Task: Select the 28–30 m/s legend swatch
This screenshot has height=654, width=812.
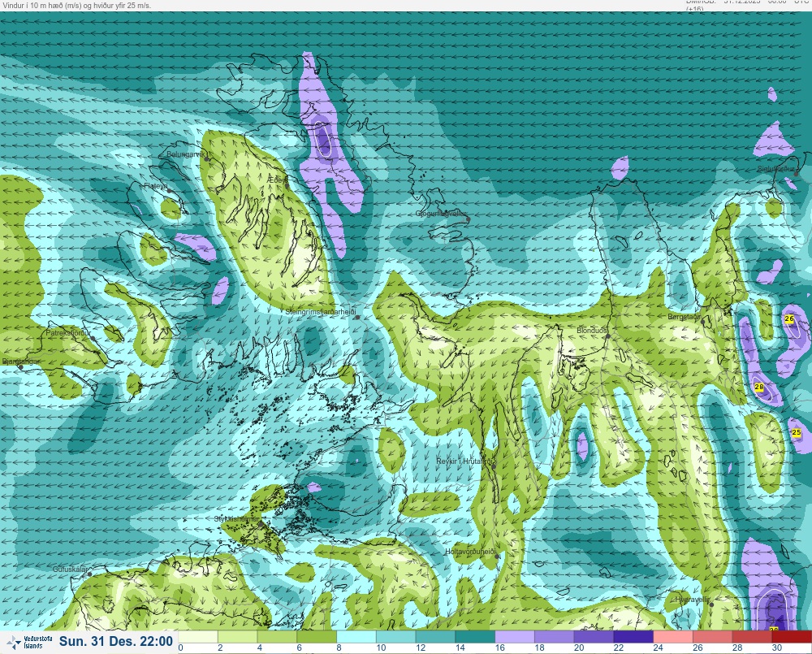Action: tap(753, 636)
